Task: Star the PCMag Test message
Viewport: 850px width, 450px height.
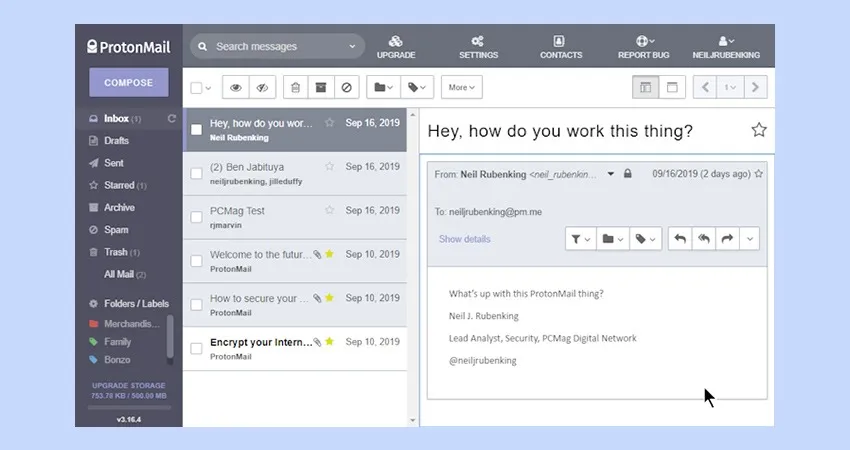Action: tap(329, 210)
